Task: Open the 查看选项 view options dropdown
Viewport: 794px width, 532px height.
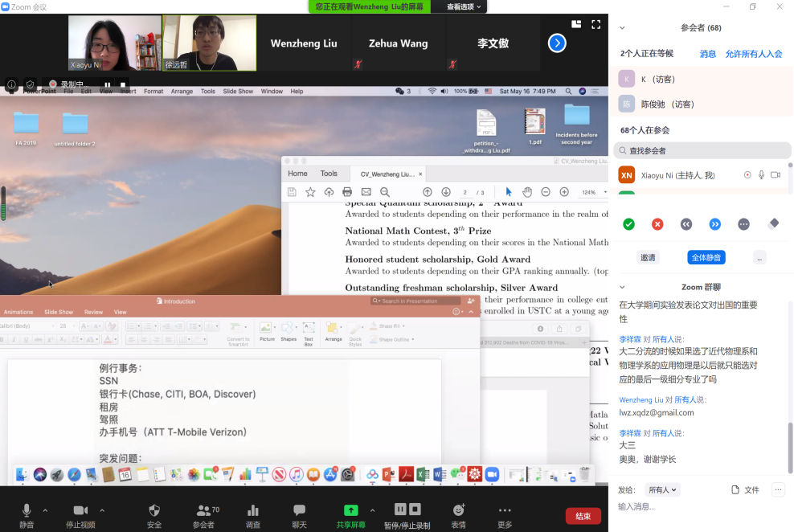Action: point(463,6)
